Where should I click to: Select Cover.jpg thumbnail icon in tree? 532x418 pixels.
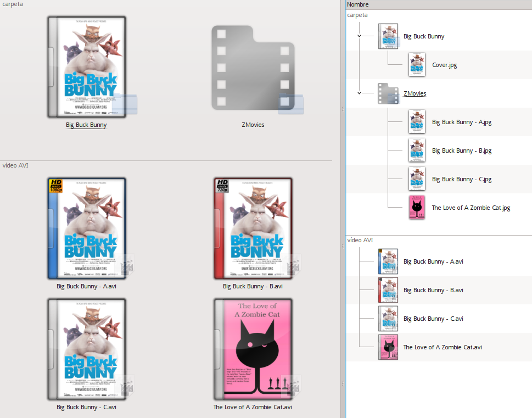[x=417, y=64]
